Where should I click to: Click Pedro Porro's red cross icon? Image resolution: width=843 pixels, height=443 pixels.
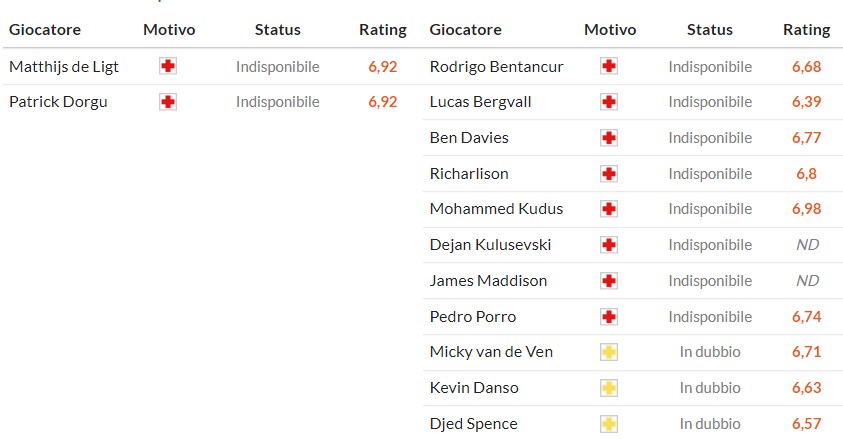coord(609,317)
